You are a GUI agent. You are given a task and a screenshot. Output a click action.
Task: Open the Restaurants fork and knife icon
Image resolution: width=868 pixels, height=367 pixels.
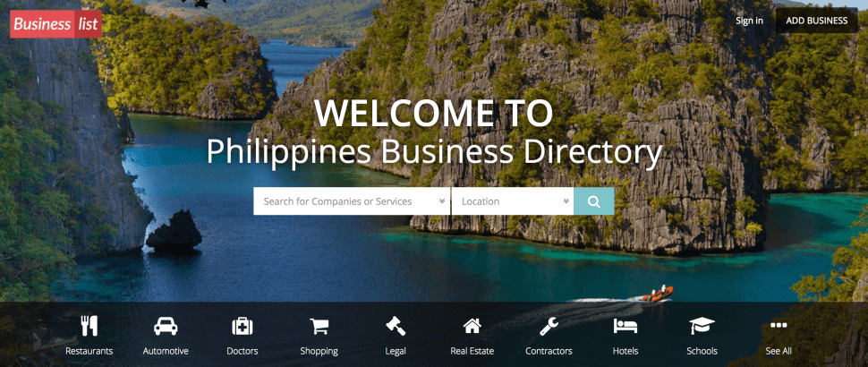coord(89,326)
